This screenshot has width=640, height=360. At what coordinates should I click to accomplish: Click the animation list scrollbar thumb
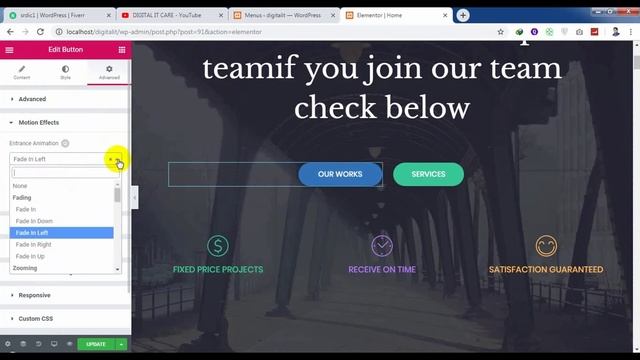pyautogui.click(x=117, y=194)
